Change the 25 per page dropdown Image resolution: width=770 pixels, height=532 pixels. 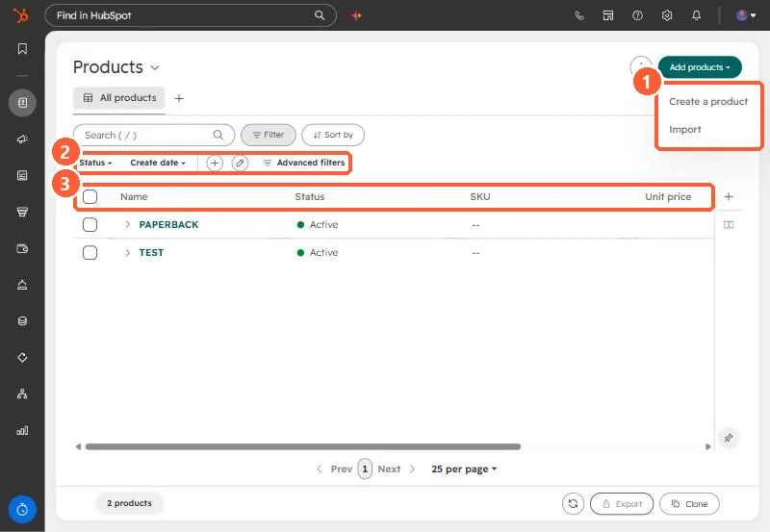(464, 469)
